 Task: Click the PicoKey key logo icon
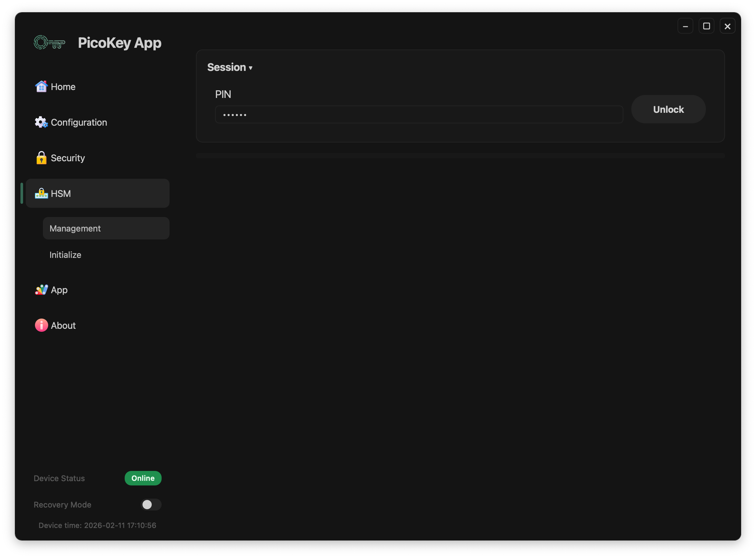click(x=49, y=43)
